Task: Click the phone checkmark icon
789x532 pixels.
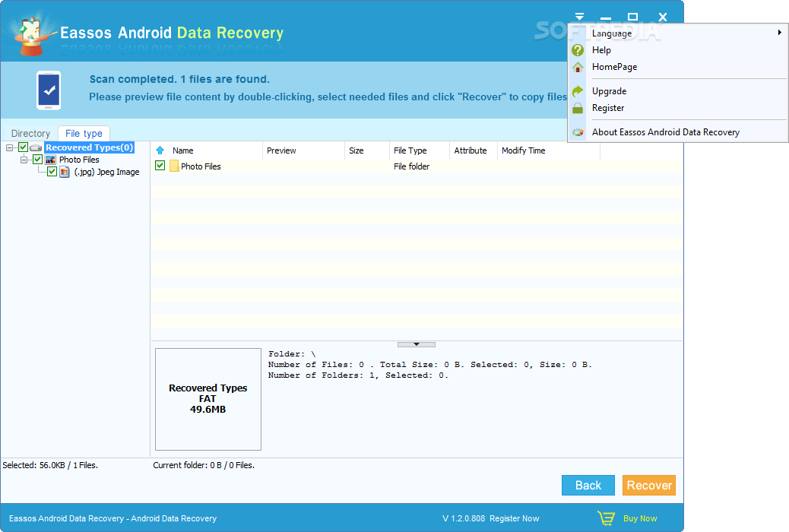Action: [49, 90]
